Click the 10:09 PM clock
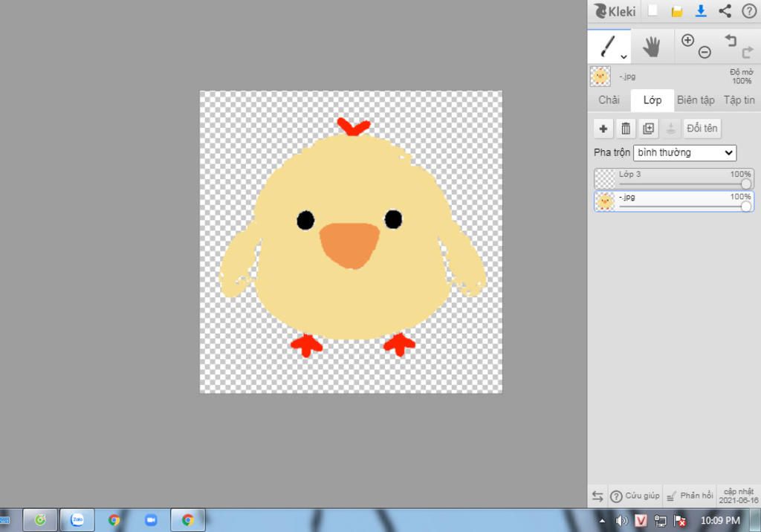Viewport: 761px width, 532px height. pyautogui.click(x=720, y=521)
